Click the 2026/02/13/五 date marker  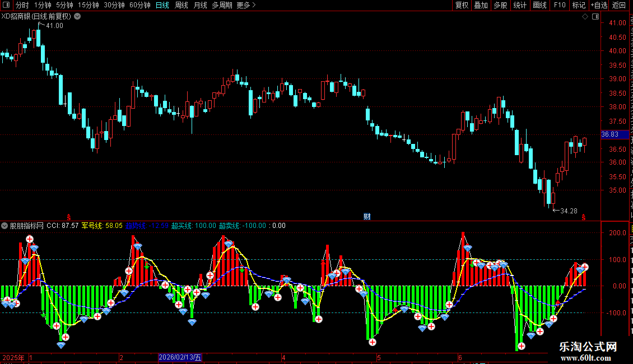point(180,357)
